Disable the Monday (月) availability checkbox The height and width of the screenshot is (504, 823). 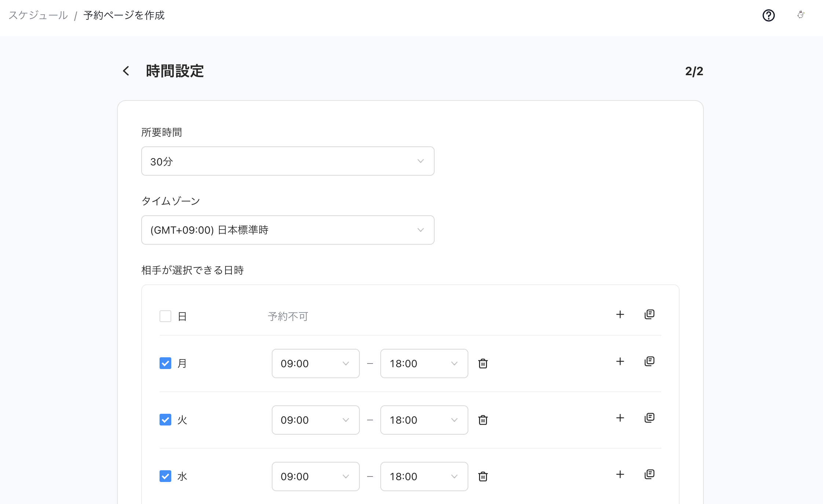point(165,364)
